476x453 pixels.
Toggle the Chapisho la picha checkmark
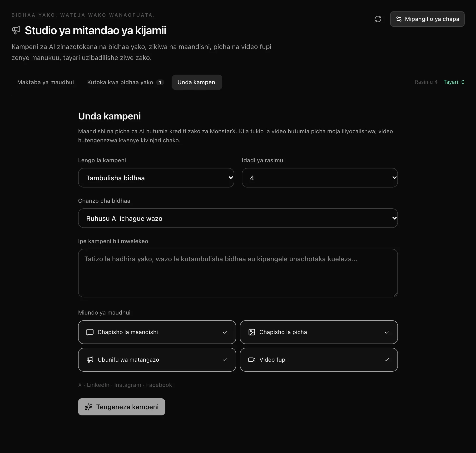coord(387,332)
